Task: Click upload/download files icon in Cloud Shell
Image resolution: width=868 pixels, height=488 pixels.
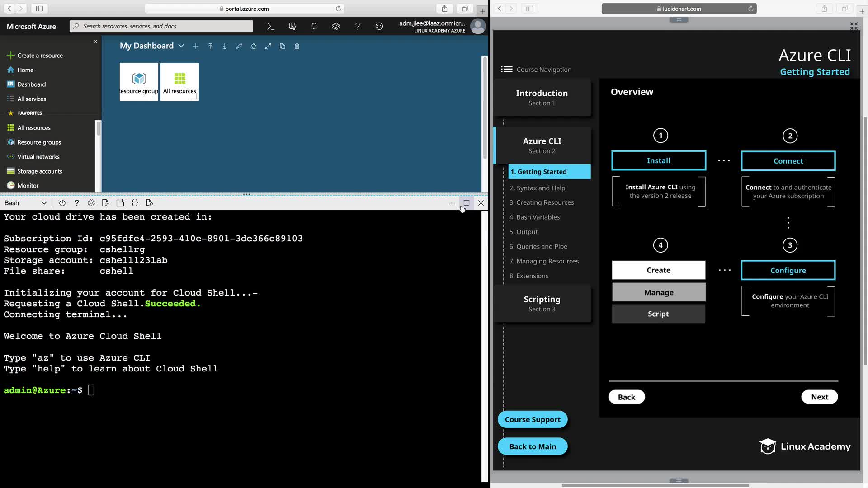Action: click(x=105, y=203)
